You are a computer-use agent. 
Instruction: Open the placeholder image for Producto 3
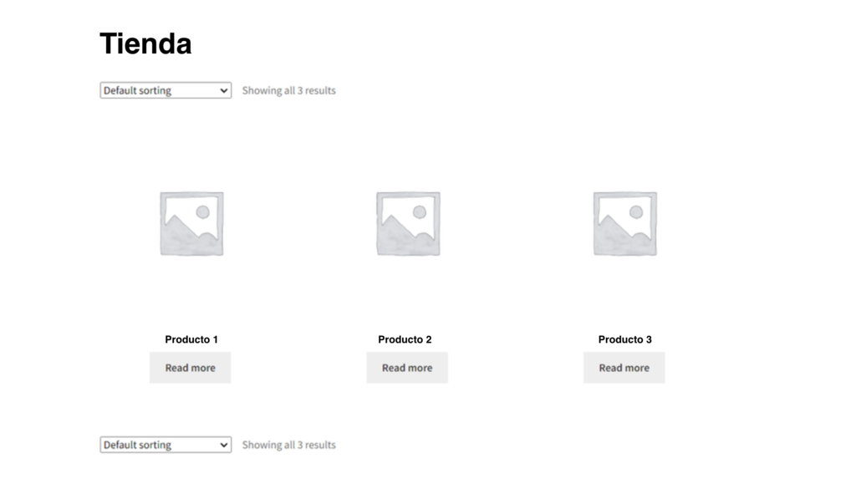coord(624,221)
